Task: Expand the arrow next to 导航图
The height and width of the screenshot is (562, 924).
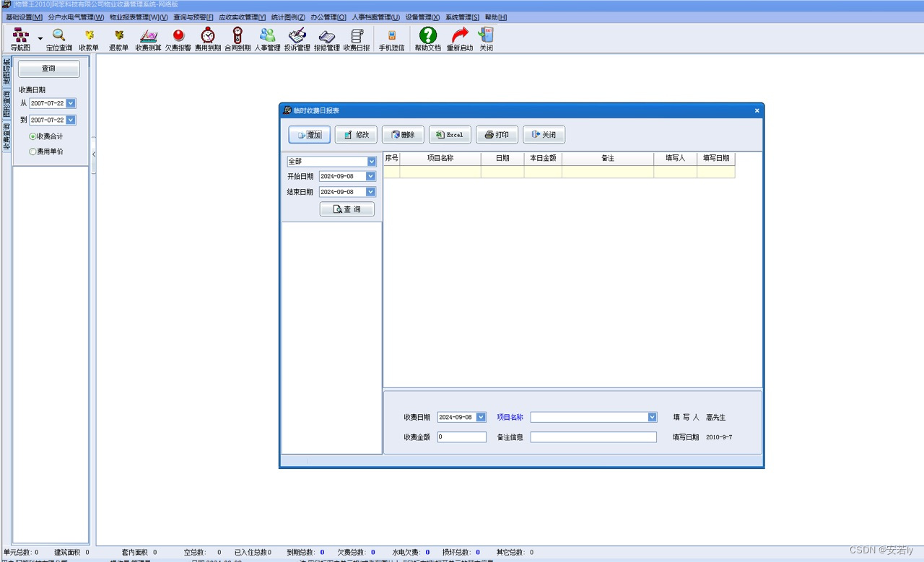Action: tap(40, 39)
